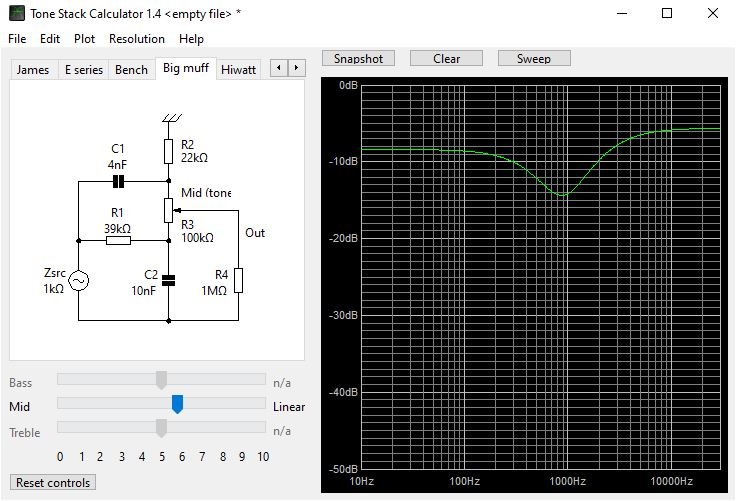Click the Reset controls button
The image size is (736, 501).
click(x=53, y=483)
